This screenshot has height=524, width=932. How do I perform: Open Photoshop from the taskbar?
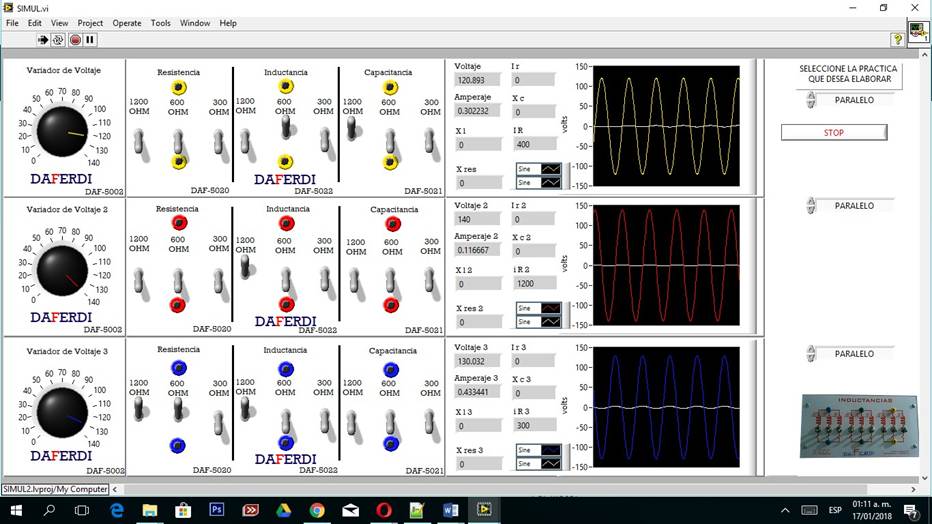[x=216, y=510]
